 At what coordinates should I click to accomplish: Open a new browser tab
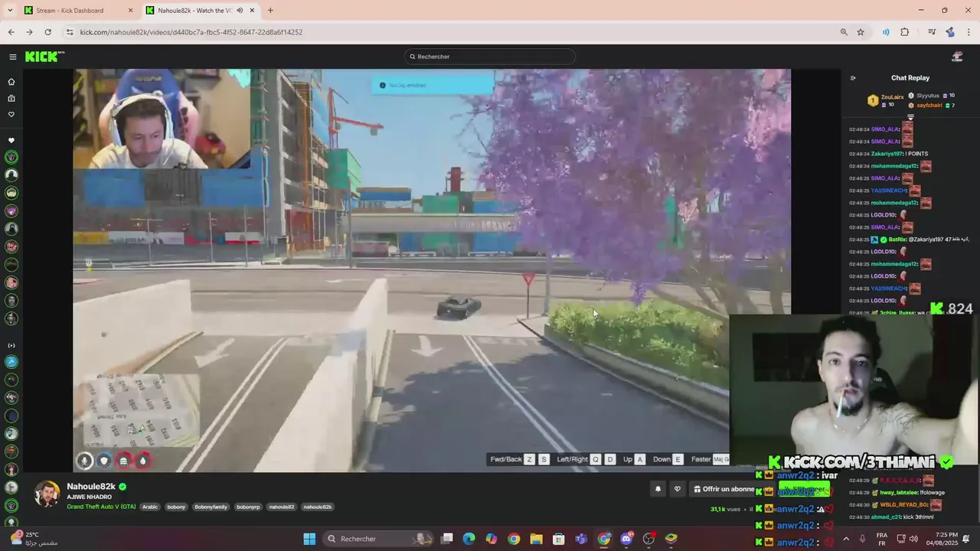(x=270, y=10)
